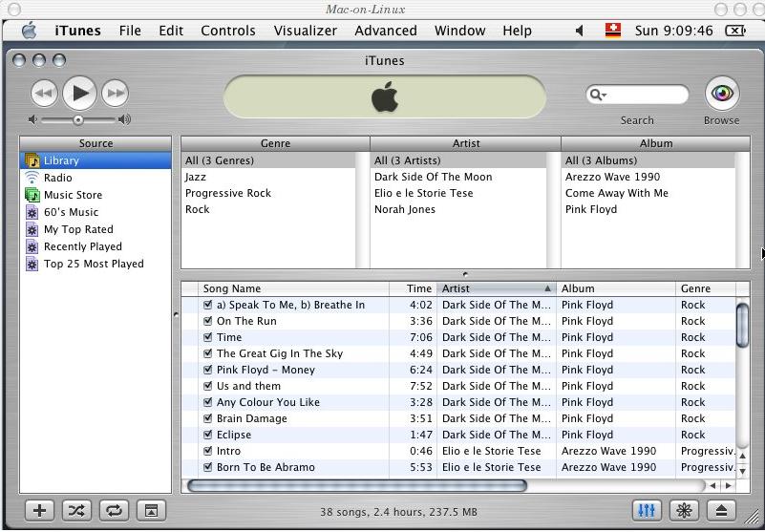This screenshot has height=532, width=765.
Task: Start playback with the Play button
Action: (x=80, y=94)
